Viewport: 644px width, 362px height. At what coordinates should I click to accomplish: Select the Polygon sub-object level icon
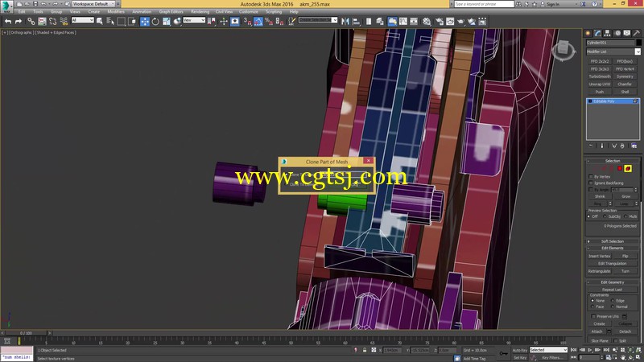(620, 168)
